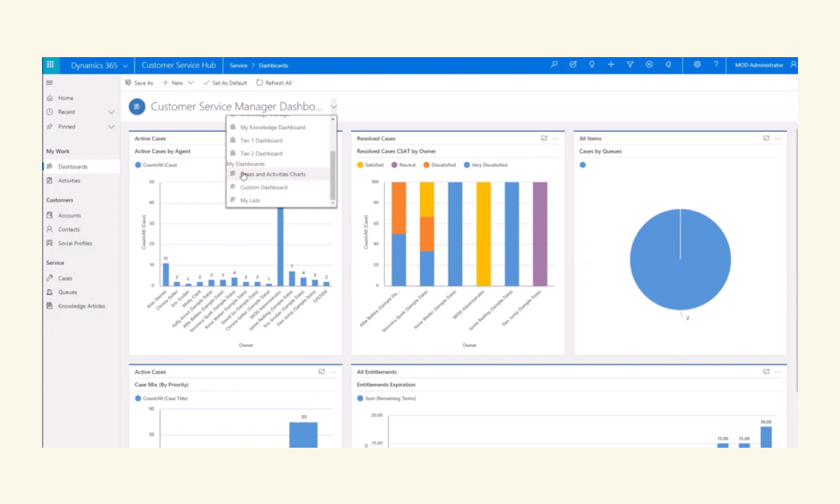Expand the Pinned section chevron
Screen dimensions: 840x504
click(x=112, y=127)
